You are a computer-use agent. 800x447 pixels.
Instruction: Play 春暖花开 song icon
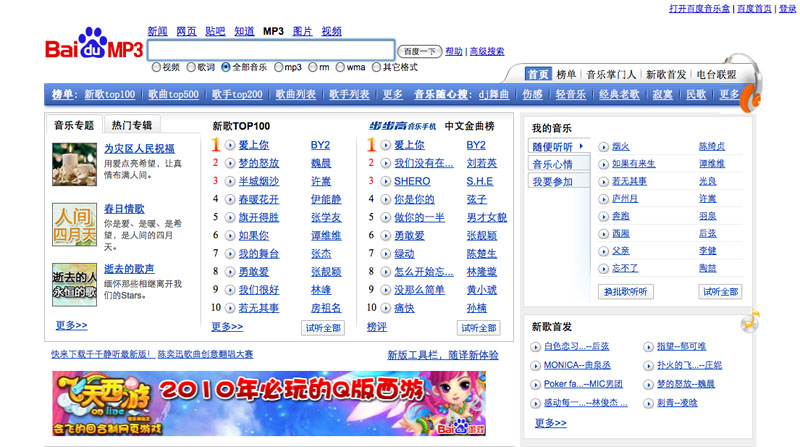click(x=230, y=200)
